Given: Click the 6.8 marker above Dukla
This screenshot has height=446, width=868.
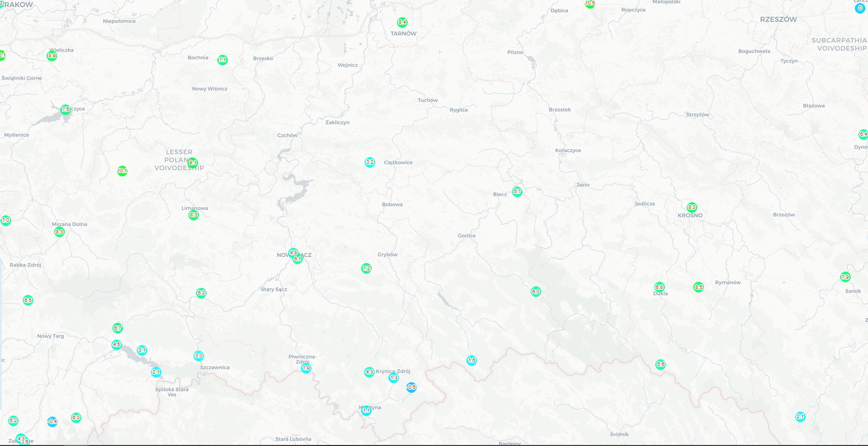Looking at the screenshot, I should click(x=659, y=287).
